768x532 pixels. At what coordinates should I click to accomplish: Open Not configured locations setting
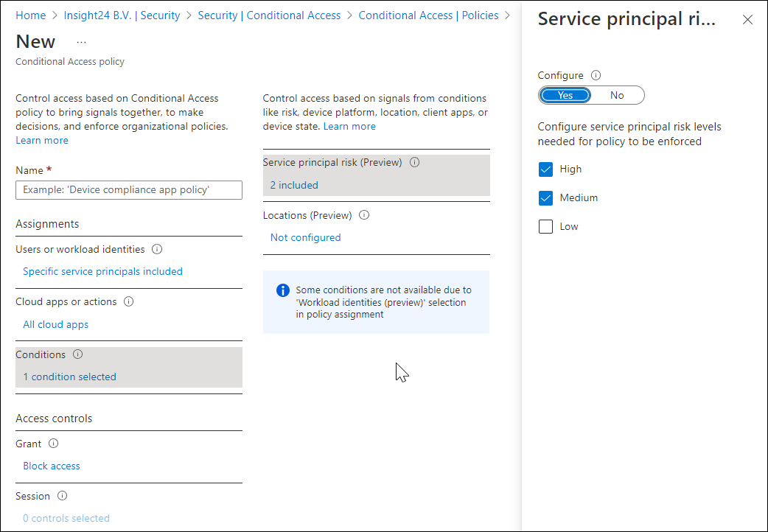point(306,237)
